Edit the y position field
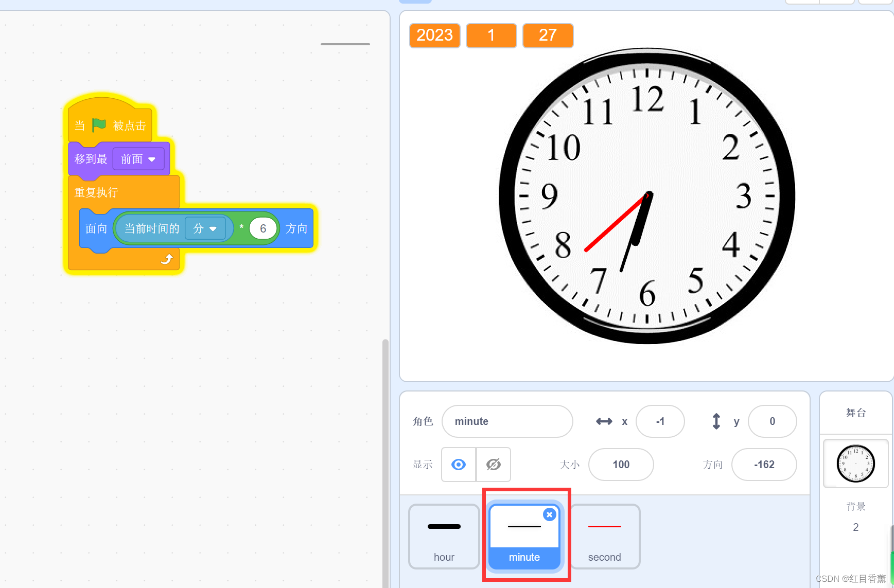This screenshot has height=588, width=894. tap(773, 421)
